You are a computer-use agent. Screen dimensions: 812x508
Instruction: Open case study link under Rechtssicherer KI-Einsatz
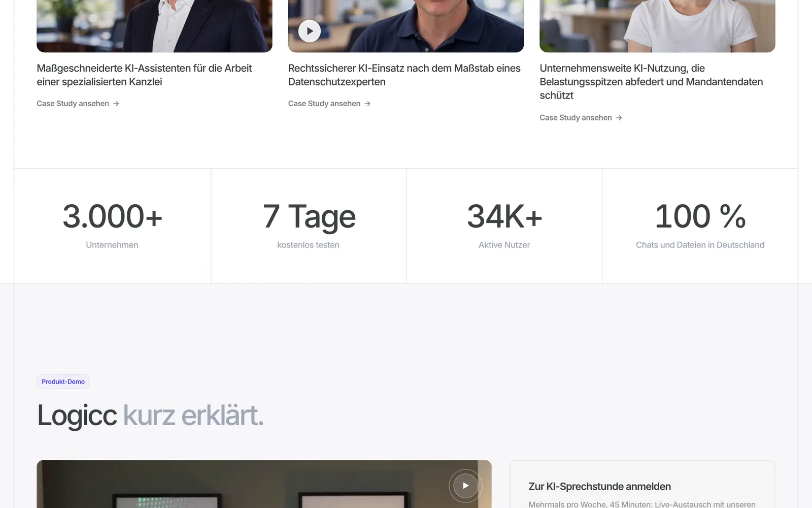[x=329, y=104]
